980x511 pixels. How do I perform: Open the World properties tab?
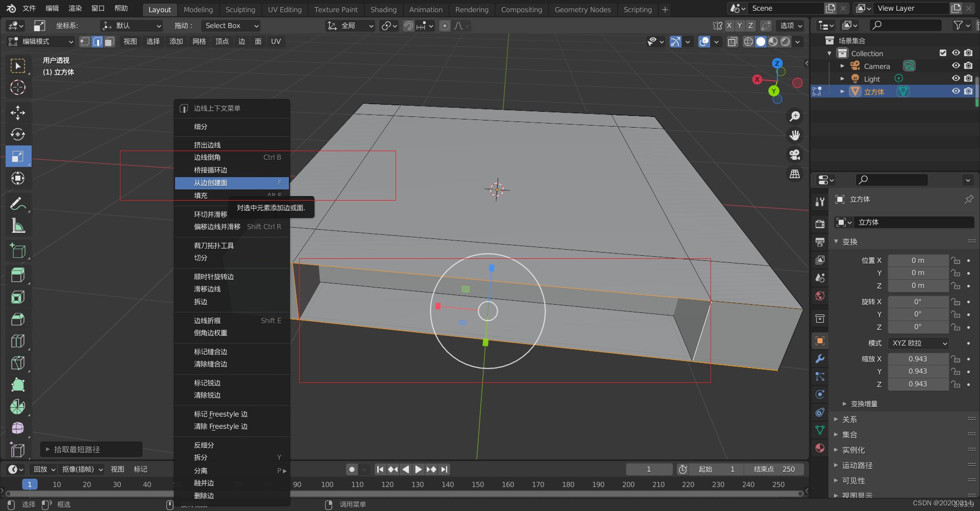[820, 296]
